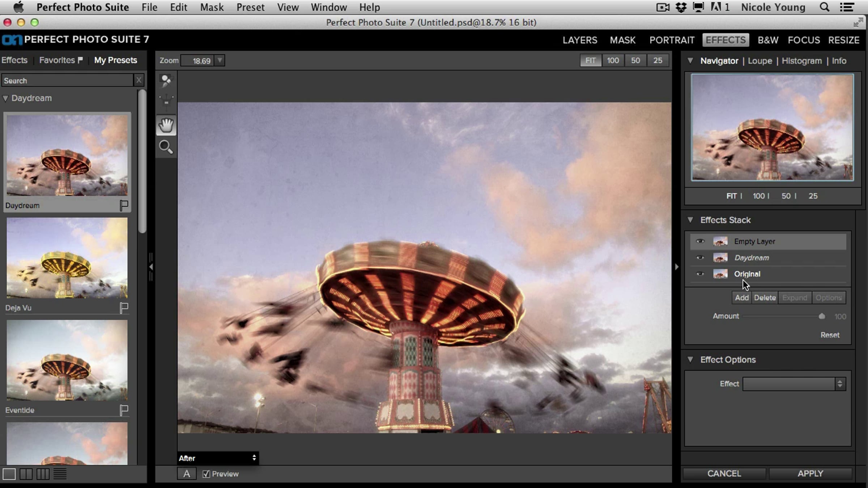
Task: Collapse the right side panel
Action: click(x=677, y=267)
